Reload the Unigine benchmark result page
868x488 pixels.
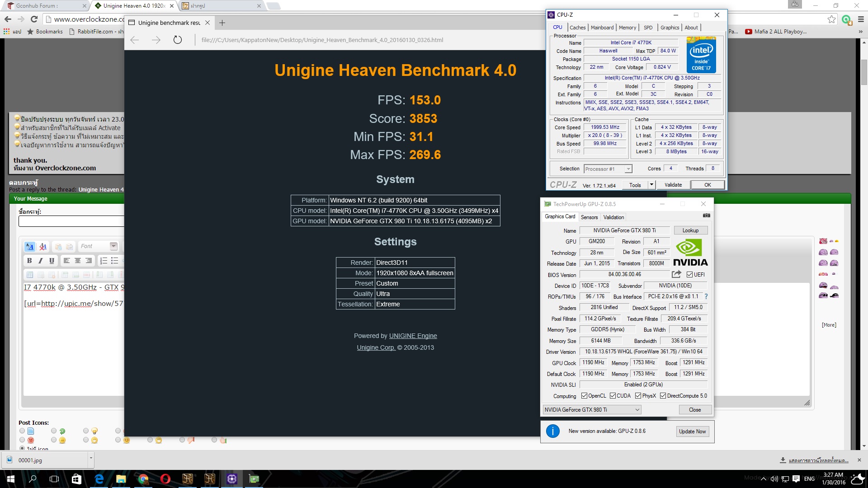(x=178, y=40)
